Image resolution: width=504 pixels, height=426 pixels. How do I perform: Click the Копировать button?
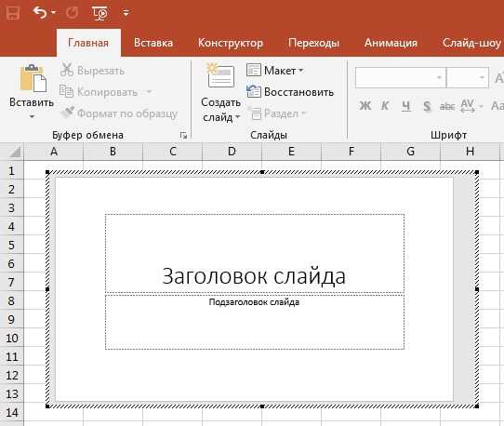pyautogui.click(x=99, y=92)
